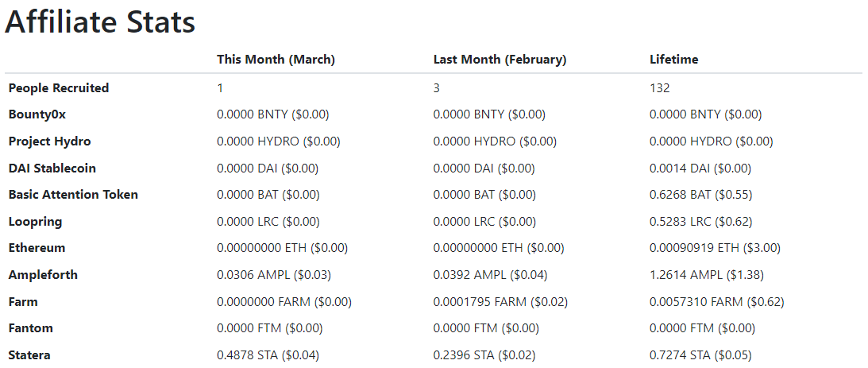
Task: Click the Ampleforth row label
Action: (x=43, y=275)
